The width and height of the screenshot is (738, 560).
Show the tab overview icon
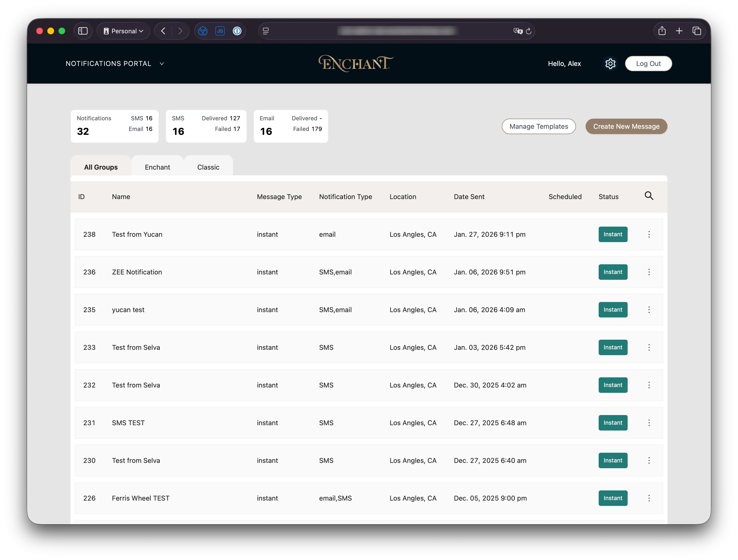tap(697, 31)
